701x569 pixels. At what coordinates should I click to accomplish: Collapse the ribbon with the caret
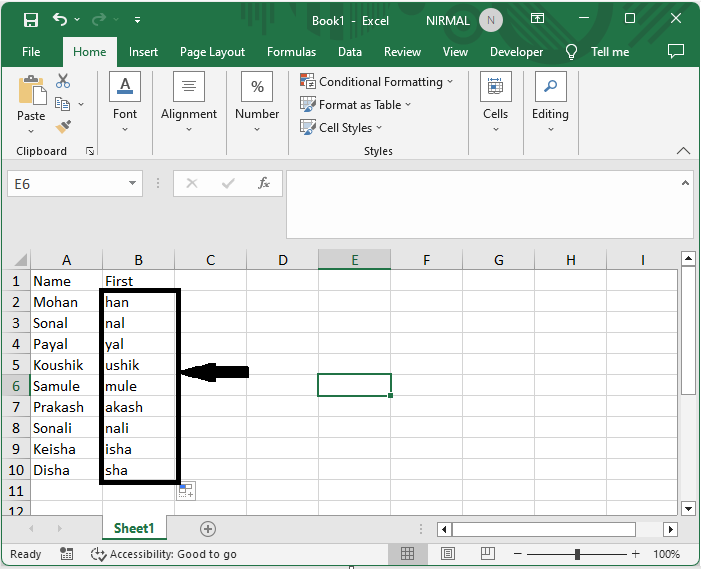683,151
